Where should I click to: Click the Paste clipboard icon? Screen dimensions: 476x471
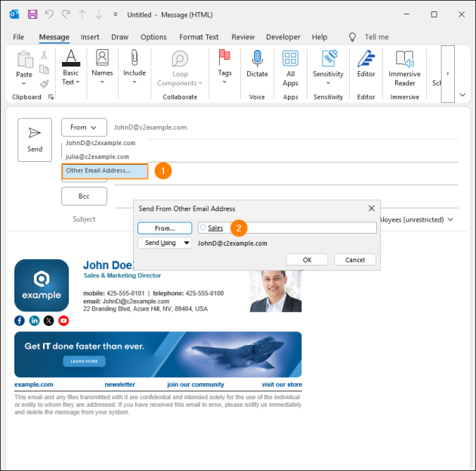pyautogui.click(x=25, y=59)
